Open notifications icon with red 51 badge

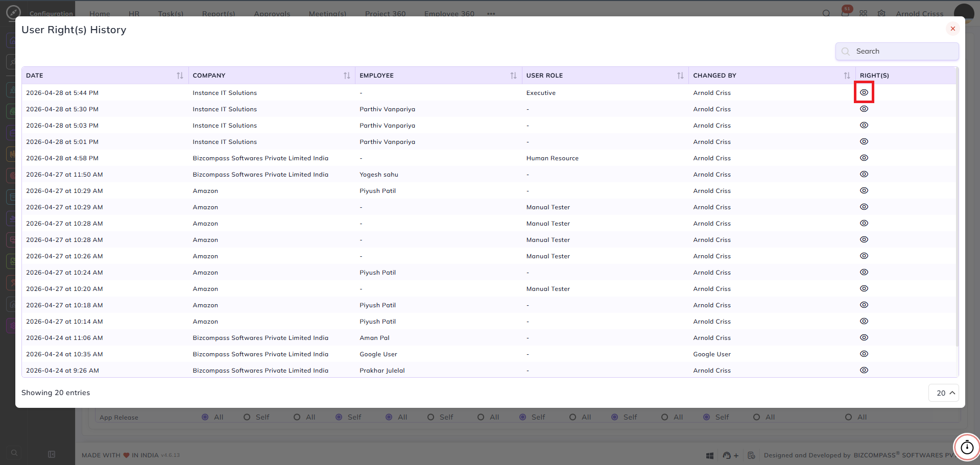pos(846,12)
